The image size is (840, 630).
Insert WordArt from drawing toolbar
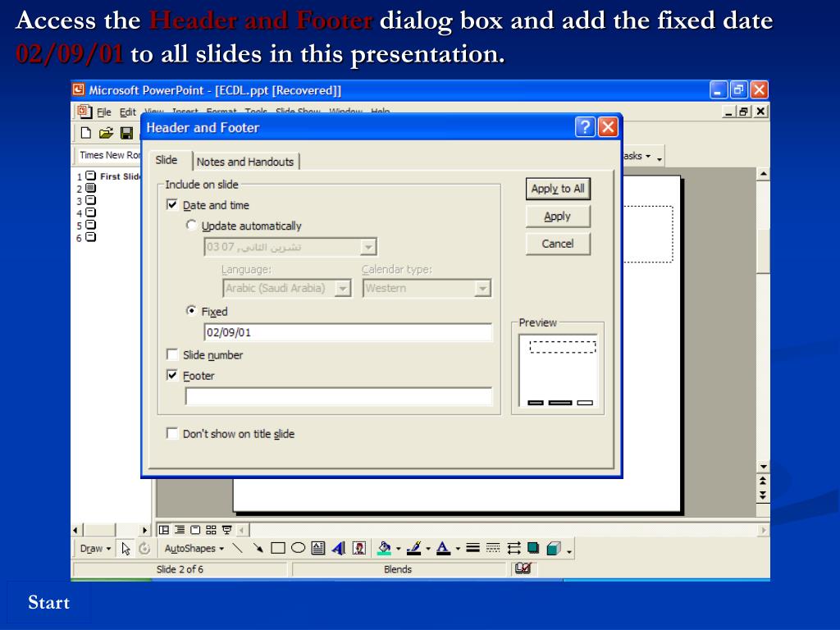click(339, 548)
